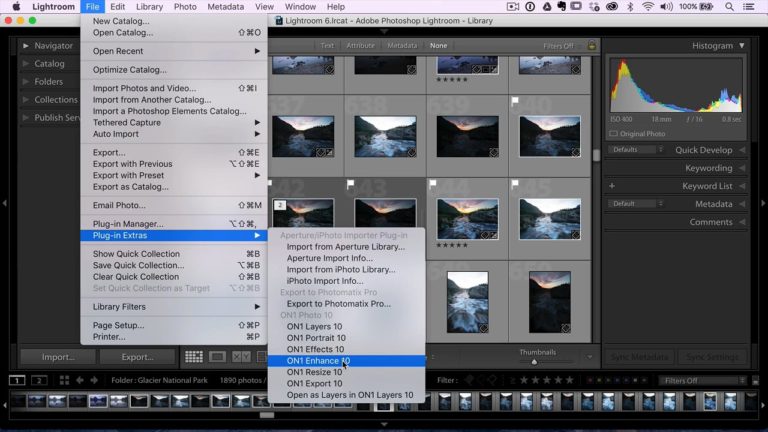The width and height of the screenshot is (768, 432).
Task: Toggle Original Photo checkbox in Histogram
Action: pyautogui.click(x=613, y=134)
